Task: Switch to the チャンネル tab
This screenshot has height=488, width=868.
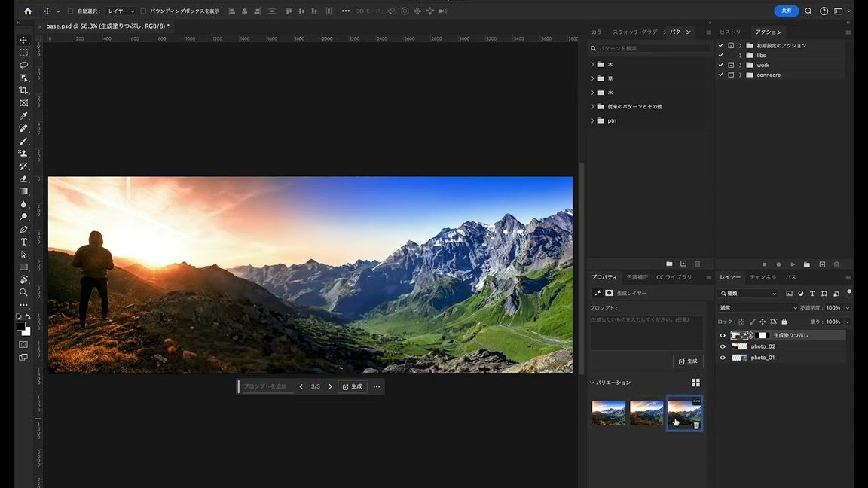Action: click(x=763, y=277)
